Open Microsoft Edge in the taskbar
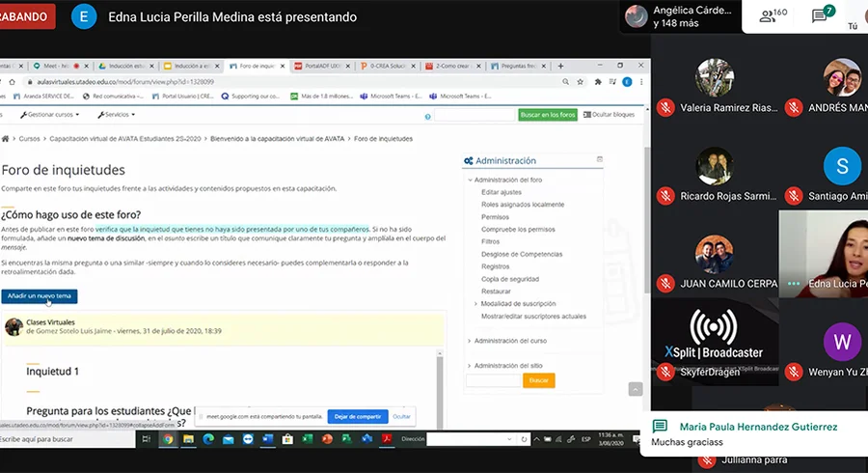 (208, 439)
